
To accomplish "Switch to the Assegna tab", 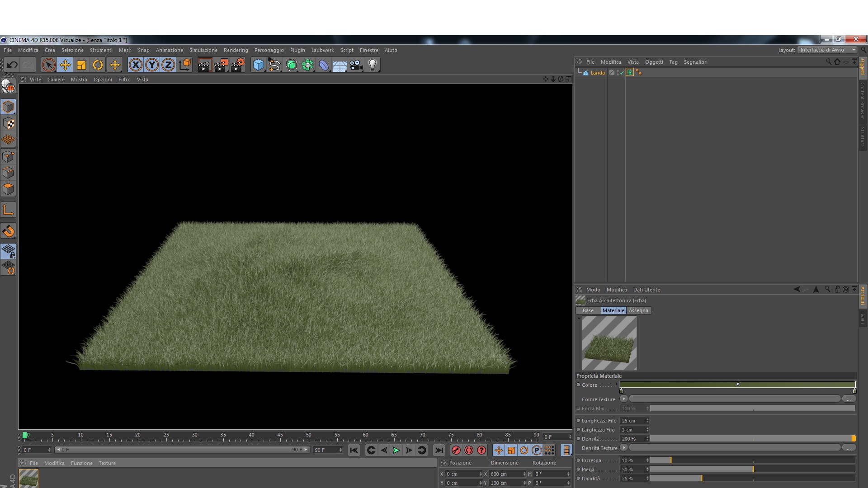I will pyautogui.click(x=638, y=310).
